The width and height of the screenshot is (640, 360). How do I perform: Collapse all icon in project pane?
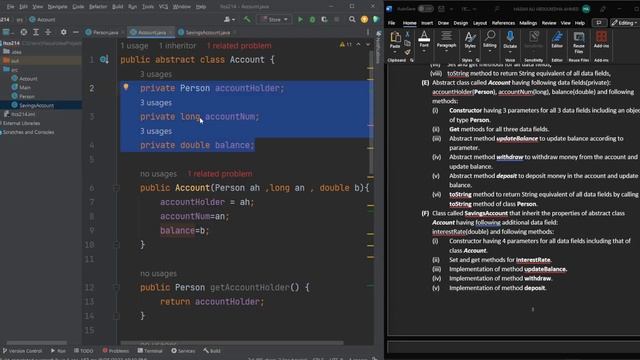48,32
